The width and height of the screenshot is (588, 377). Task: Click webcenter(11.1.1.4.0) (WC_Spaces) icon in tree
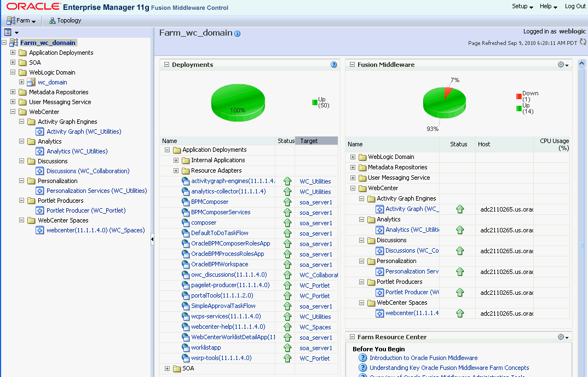coord(40,230)
